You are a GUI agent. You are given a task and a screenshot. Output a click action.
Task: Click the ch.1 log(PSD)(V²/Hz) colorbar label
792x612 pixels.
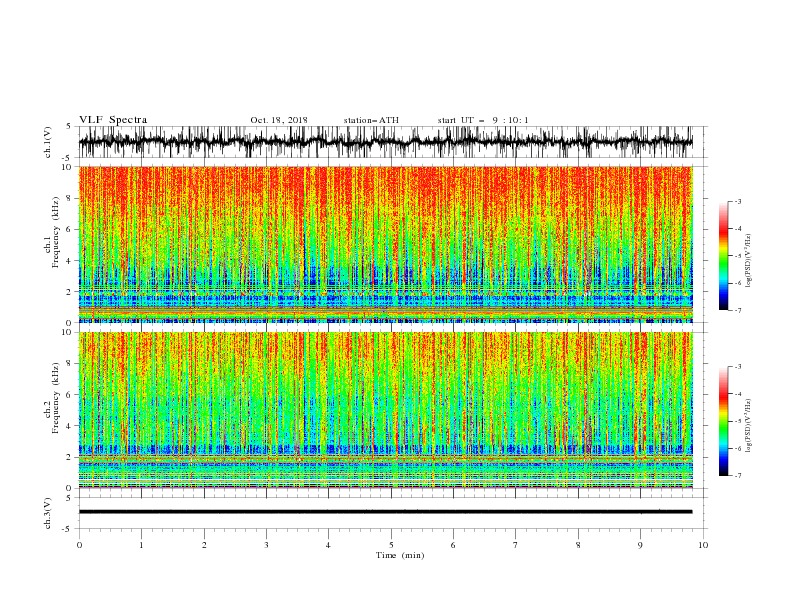coord(748,261)
